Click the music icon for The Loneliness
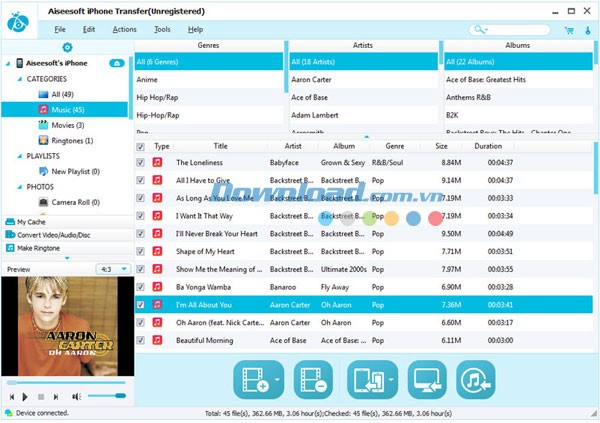This screenshot has width=600, height=423. 157,162
